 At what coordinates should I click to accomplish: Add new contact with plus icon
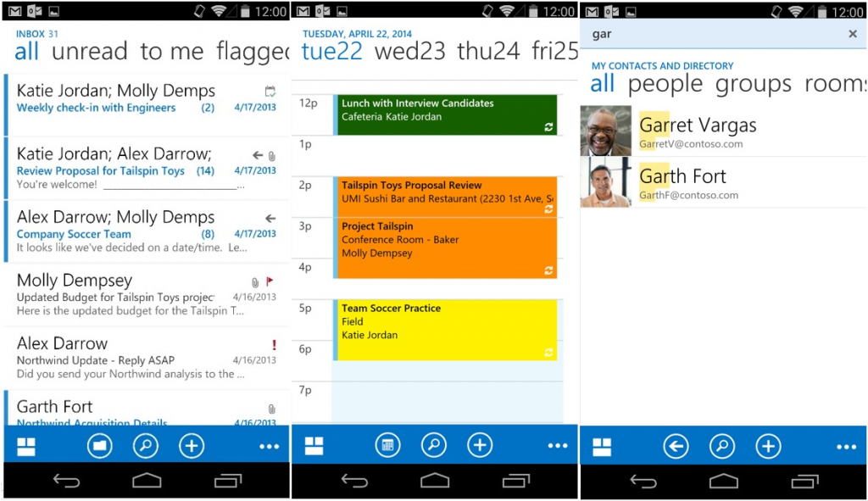tap(768, 446)
